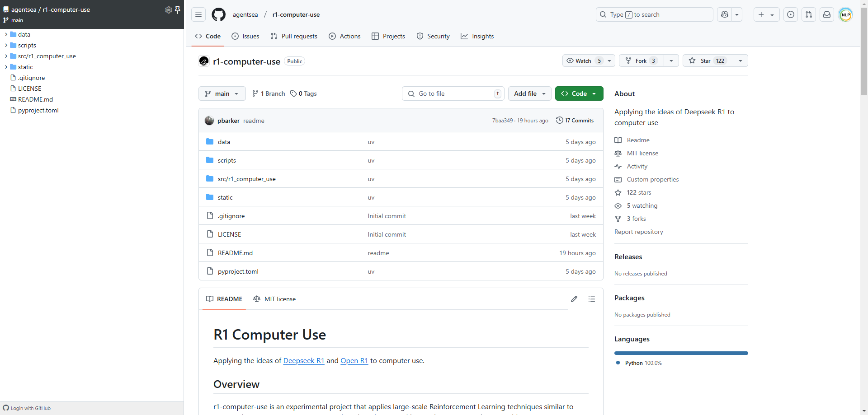The height and width of the screenshot is (415, 868).
Task: Expand the scripts folder in sidebar tree
Action: click(6, 45)
